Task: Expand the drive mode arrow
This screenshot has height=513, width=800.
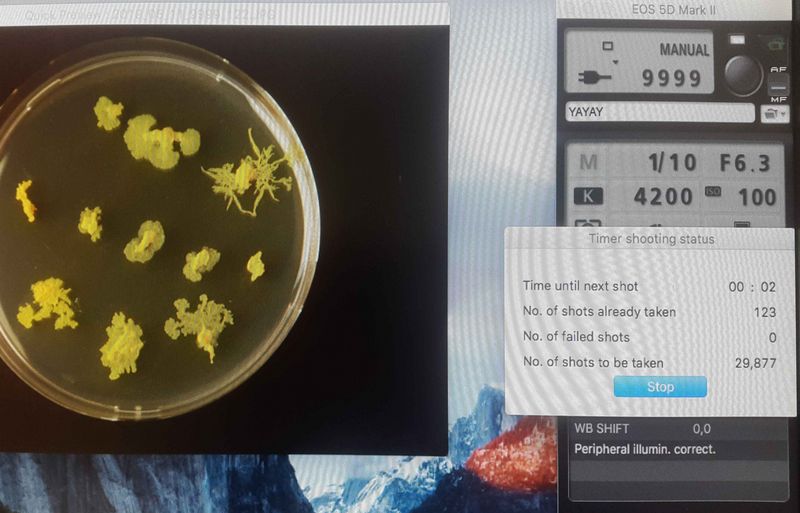Action: [616, 62]
